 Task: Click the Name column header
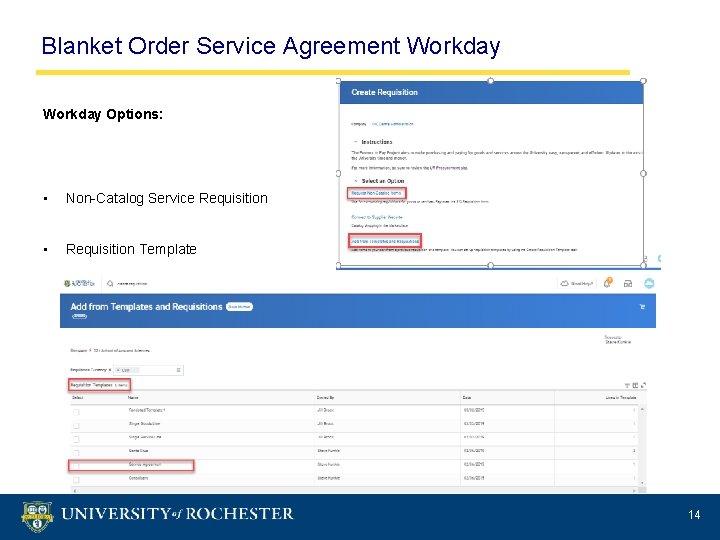[x=133, y=398]
